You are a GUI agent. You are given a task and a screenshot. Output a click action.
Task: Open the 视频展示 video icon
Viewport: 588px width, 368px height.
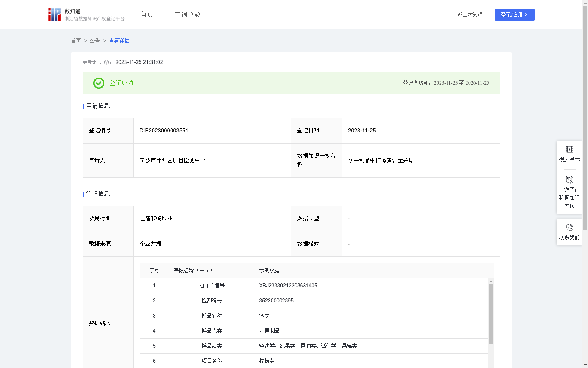(569, 149)
